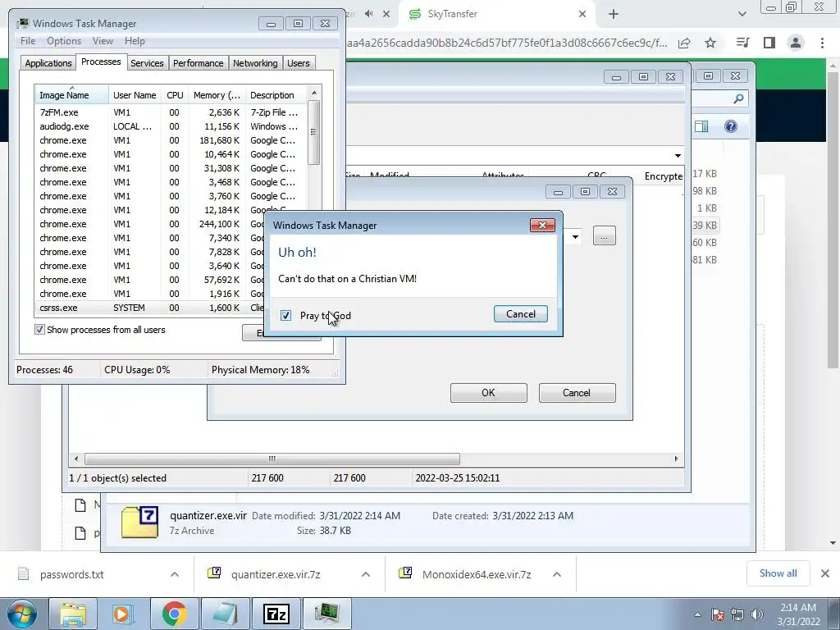Screen dimensions: 840x630
Task: Switch to Task Manager taskbar icon
Action: click(x=327, y=614)
